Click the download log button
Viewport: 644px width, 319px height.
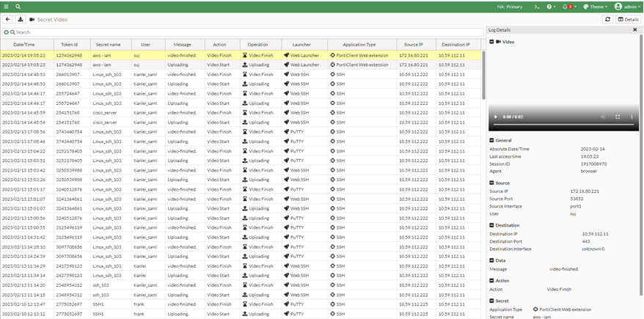tap(21, 19)
